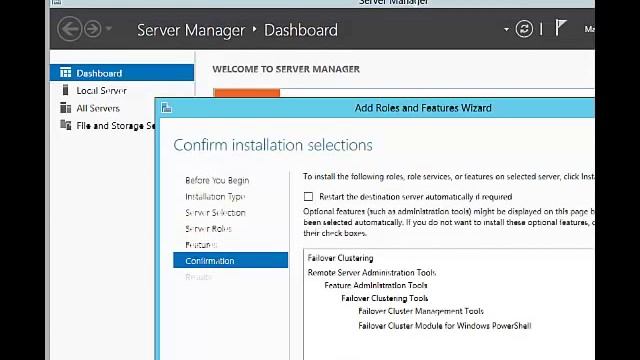Select Dashboard in the sidebar
The width and height of the screenshot is (640, 360).
click(122, 73)
